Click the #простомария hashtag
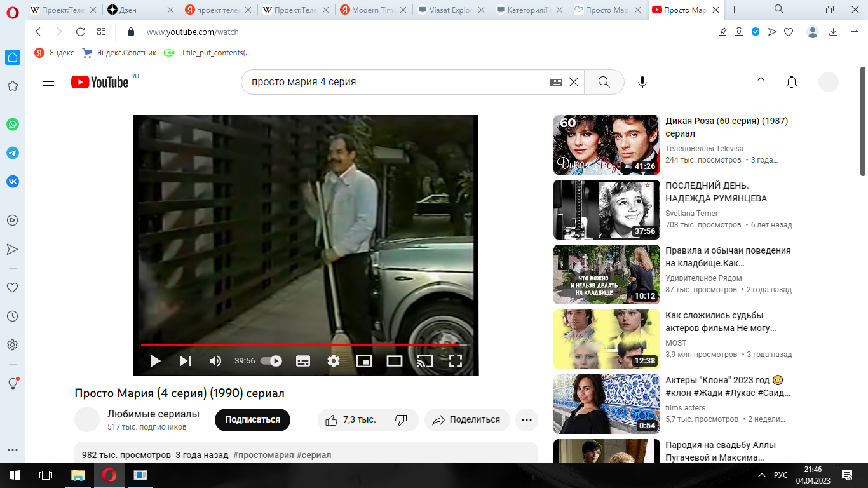The height and width of the screenshot is (488, 868). click(263, 455)
